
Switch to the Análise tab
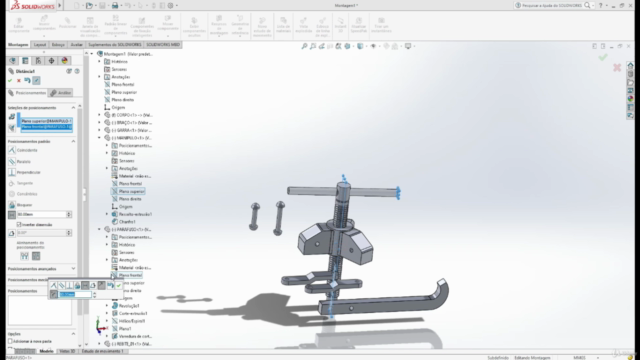pyautogui.click(x=60, y=93)
